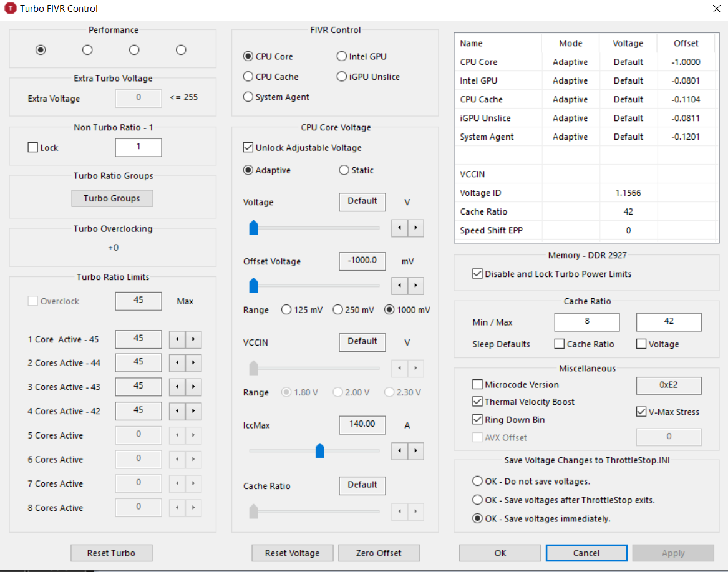This screenshot has width=728, height=572.
Task: Click the IccMax slider handle
Action: point(320,450)
